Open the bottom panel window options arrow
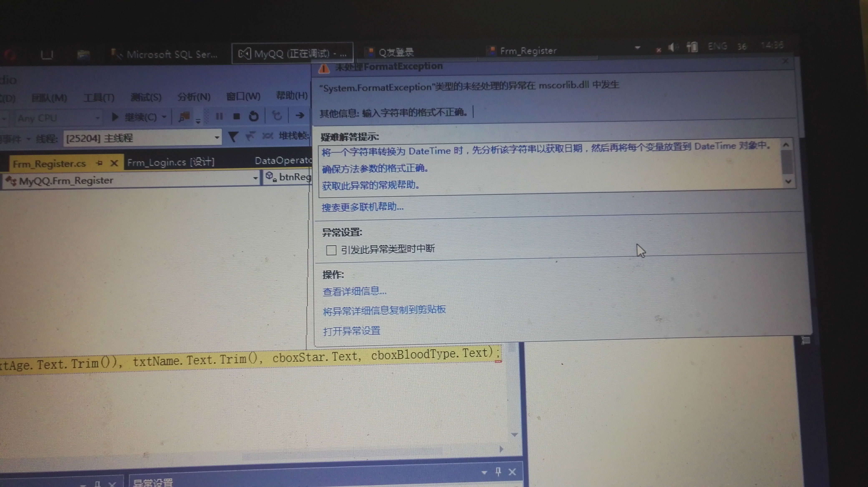Screen dimensions: 868x487 click(x=484, y=472)
